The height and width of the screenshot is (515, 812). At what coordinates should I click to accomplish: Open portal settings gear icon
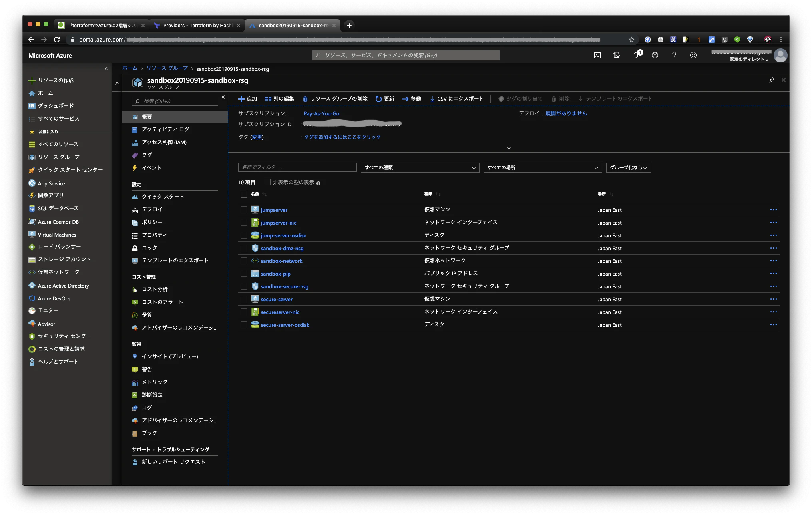(655, 55)
